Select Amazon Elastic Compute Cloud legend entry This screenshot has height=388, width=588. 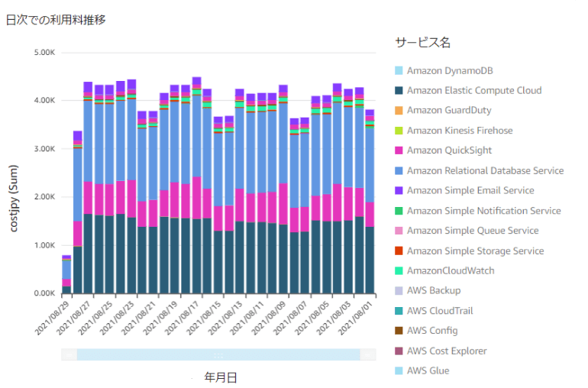(x=473, y=90)
